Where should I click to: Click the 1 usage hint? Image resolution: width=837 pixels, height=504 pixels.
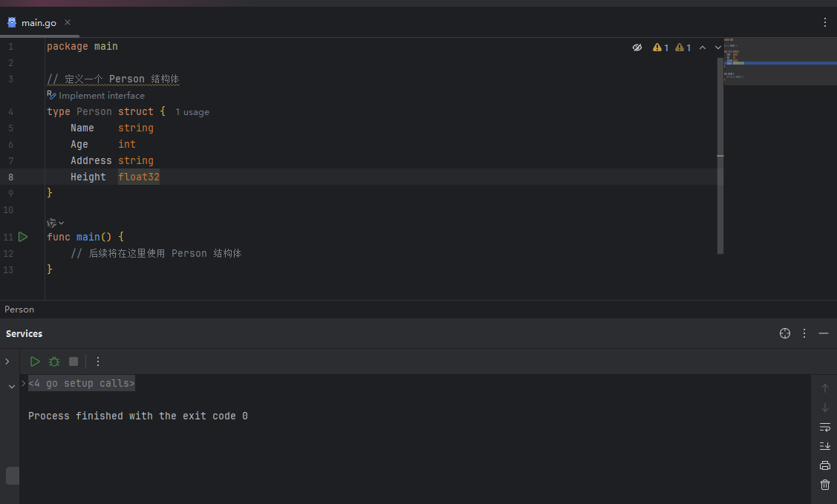tap(192, 112)
